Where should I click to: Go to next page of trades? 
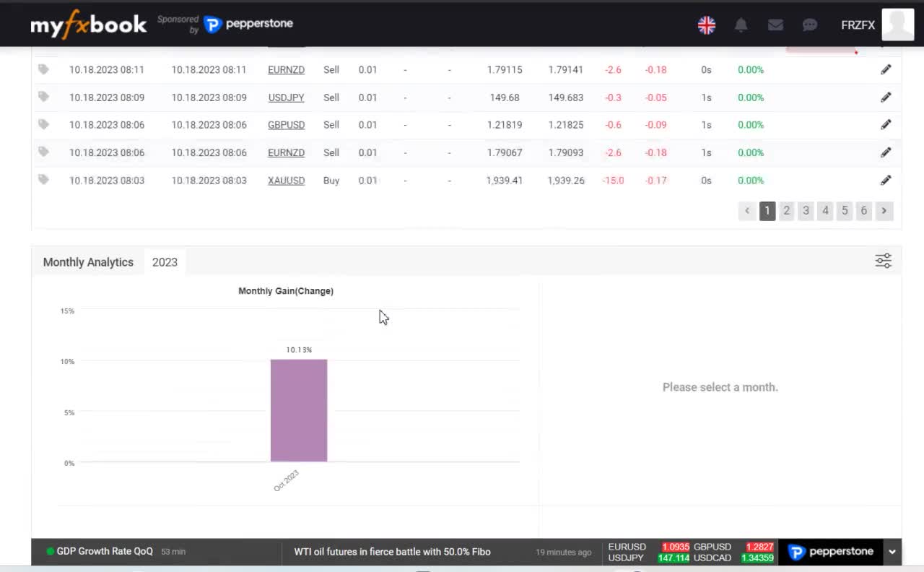(884, 211)
